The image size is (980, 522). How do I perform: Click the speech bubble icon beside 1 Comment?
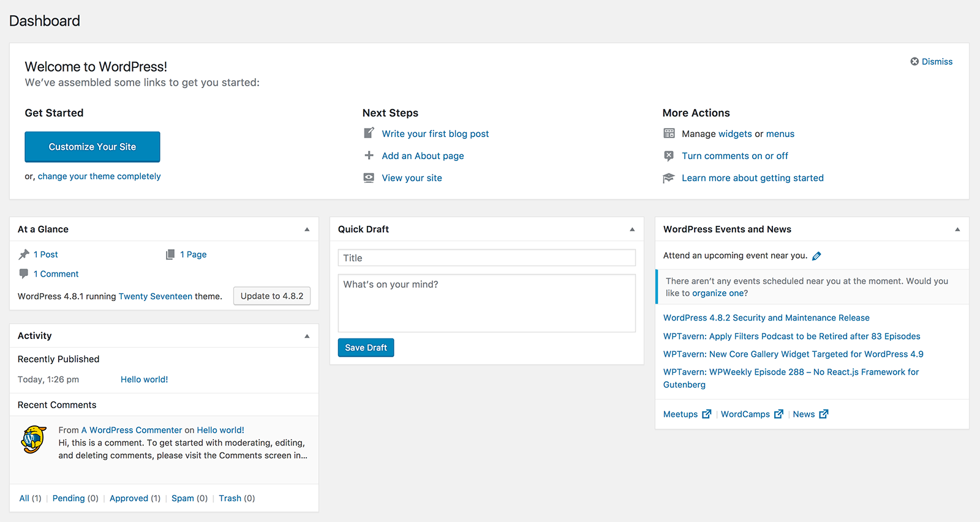point(24,274)
